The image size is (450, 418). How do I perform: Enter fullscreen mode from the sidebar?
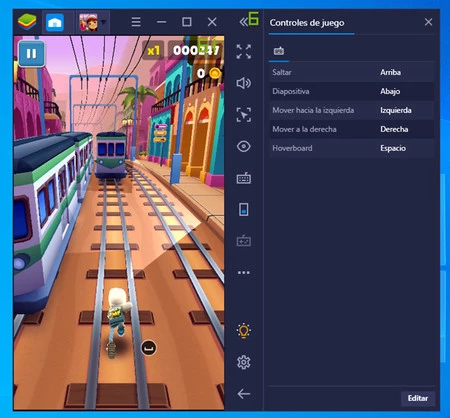pos(244,52)
